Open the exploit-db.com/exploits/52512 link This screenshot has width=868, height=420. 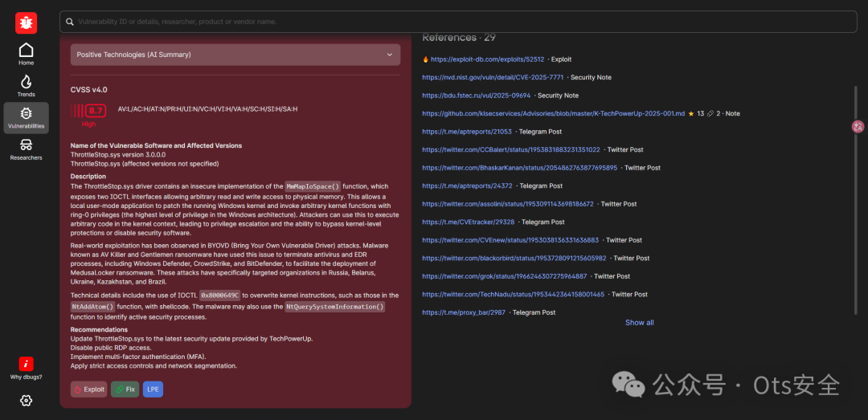point(487,59)
